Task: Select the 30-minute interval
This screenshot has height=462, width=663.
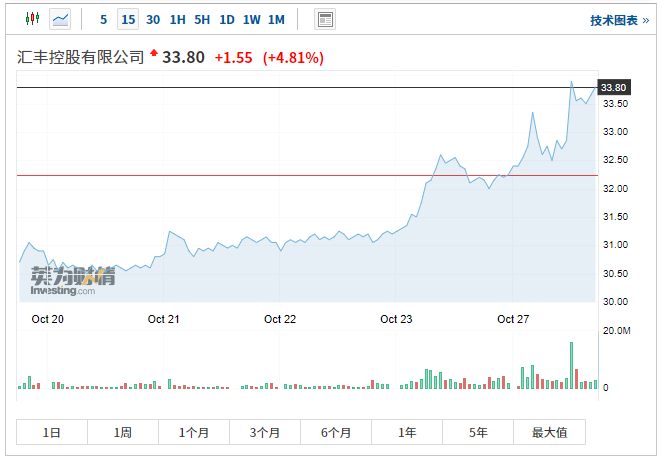Action: pyautogui.click(x=153, y=19)
